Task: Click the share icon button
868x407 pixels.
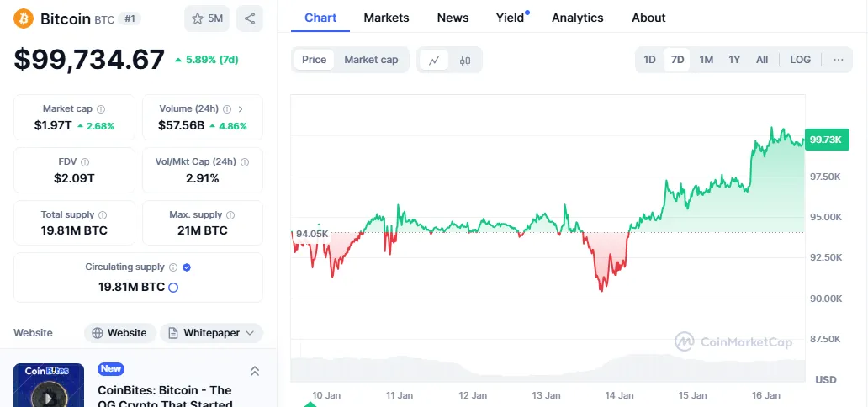Action: click(x=249, y=18)
